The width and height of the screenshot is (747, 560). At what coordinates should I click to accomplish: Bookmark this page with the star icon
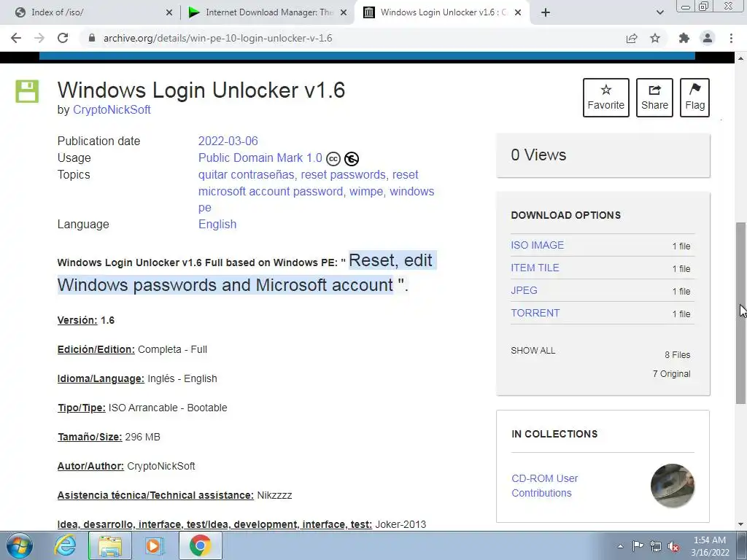click(x=655, y=38)
